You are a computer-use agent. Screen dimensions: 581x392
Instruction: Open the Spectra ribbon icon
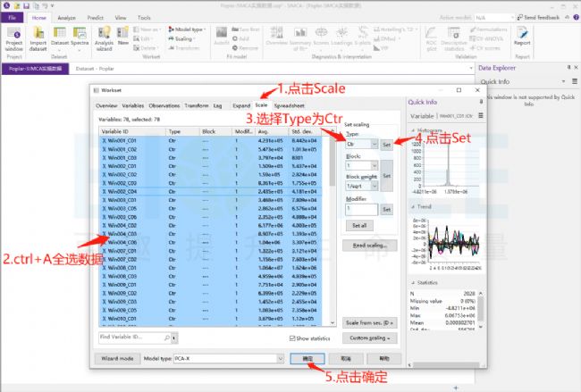pyautogui.click(x=80, y=38)
